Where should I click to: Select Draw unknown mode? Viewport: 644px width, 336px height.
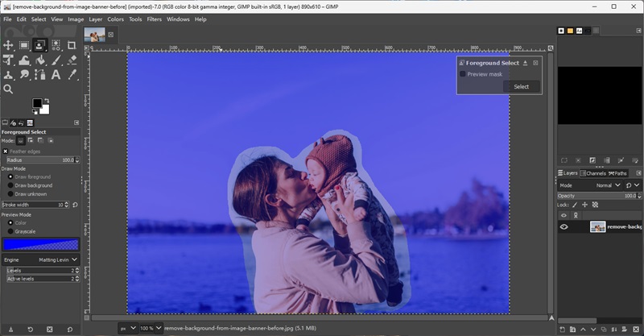(10, 194)
